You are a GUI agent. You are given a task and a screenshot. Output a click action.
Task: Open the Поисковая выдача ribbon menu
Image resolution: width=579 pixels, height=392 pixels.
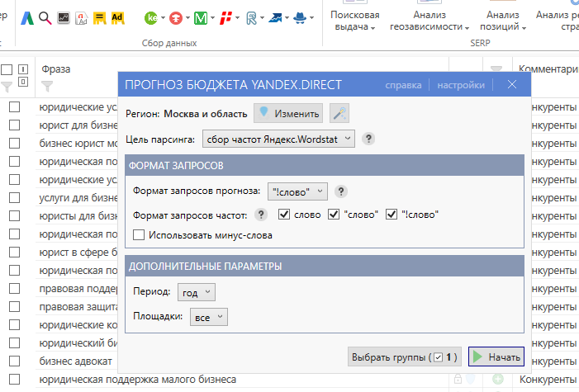(355, 21)
